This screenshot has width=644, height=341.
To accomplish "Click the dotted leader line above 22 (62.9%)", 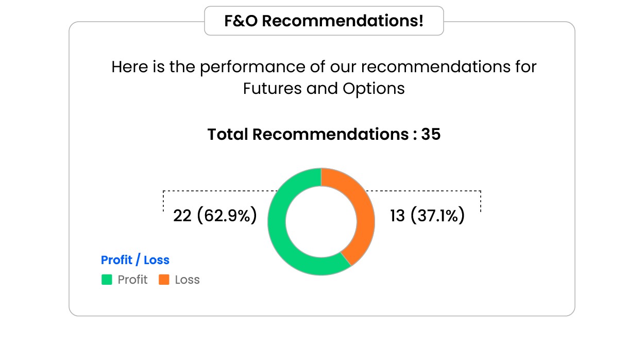I will (x=216, y=191).
